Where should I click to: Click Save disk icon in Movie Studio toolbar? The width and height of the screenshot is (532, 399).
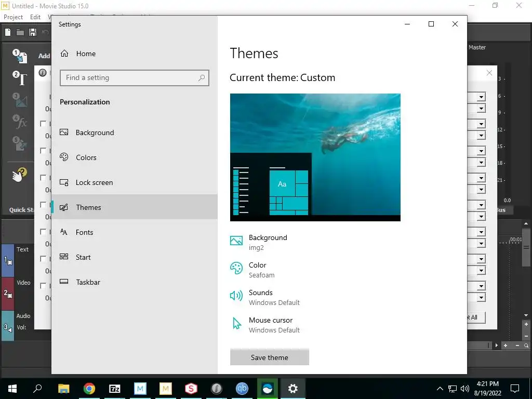(33, 32)
